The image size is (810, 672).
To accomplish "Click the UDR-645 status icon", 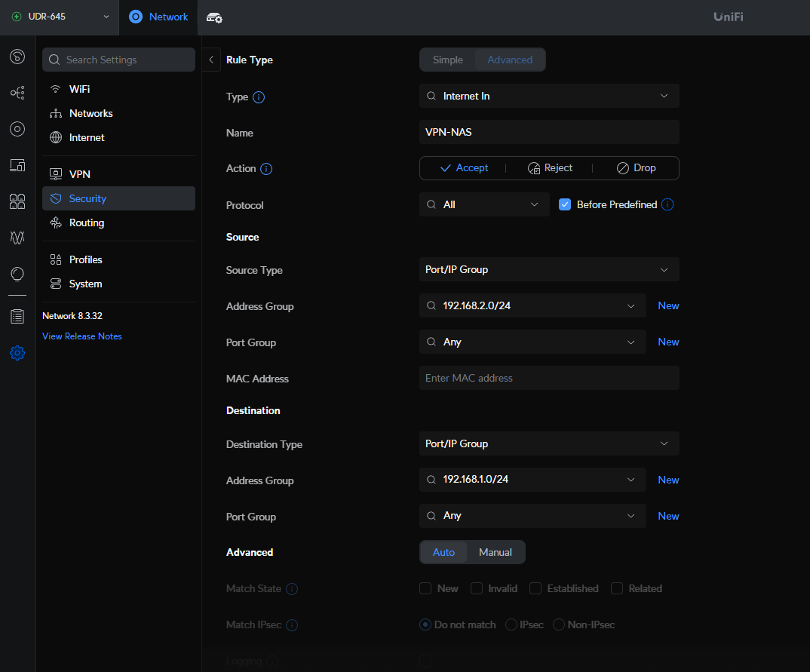I will click(x=17, y=17).
